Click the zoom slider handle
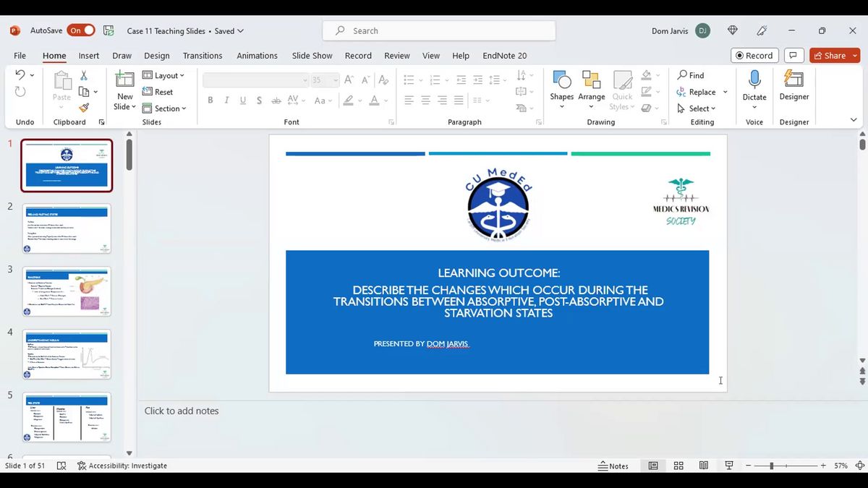Screen dimensions: 868x488 tap(771, 466)
